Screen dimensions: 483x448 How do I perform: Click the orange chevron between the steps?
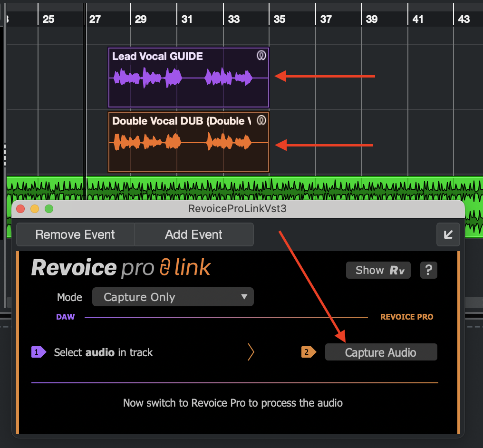click(x=251, y=352)
